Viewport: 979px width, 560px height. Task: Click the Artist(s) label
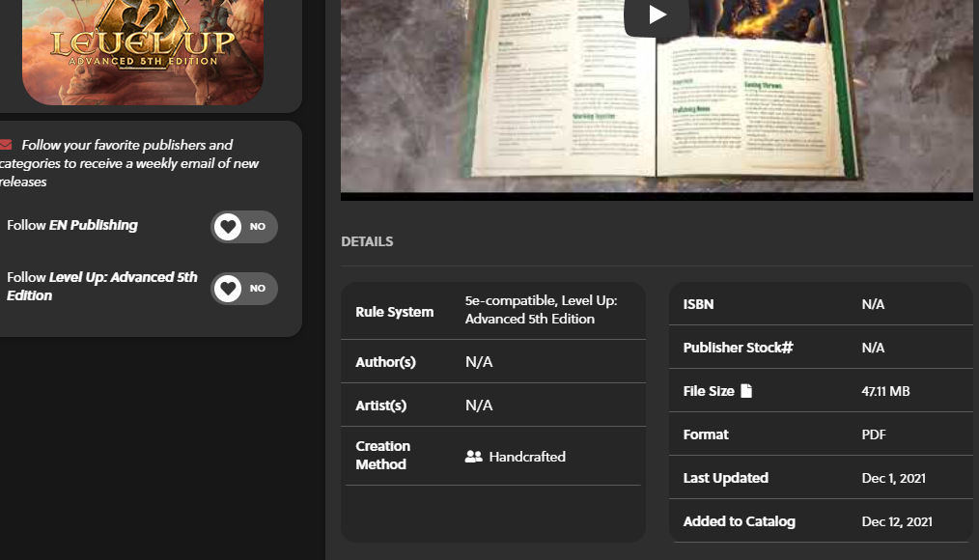tap(380, 406)
